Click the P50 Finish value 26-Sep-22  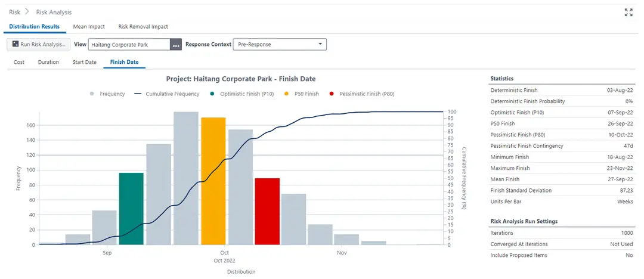click(620, 123)
